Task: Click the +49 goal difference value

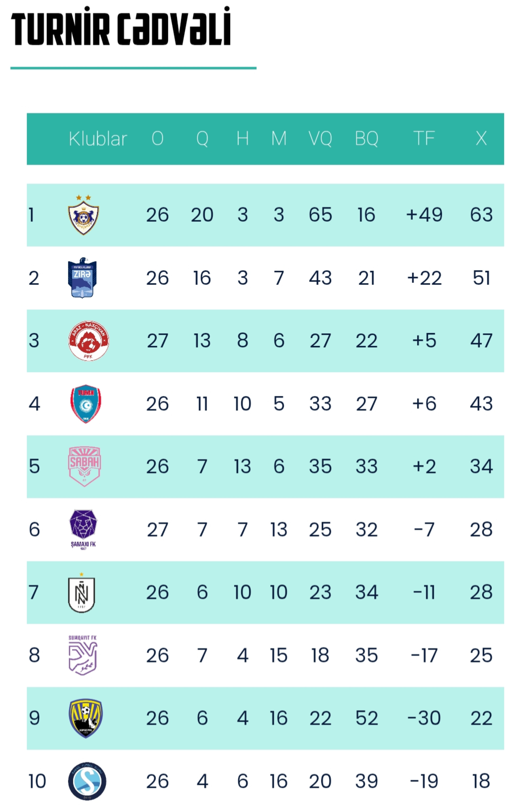Action: coord(424,215)
